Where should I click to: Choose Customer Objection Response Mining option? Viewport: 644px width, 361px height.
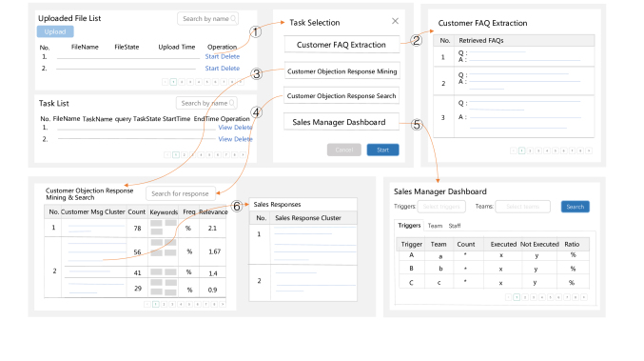[x=342, y=71]
